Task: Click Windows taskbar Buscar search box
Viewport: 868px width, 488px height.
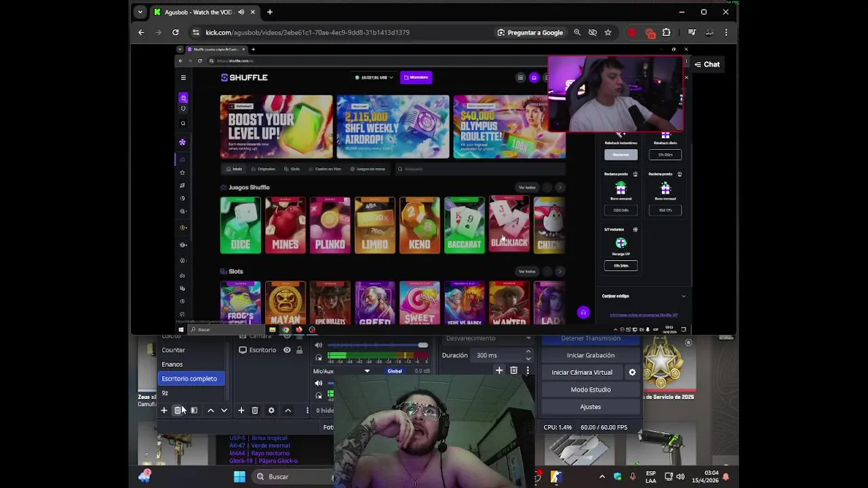Action: pyautogui.click(x=293, y=476)
